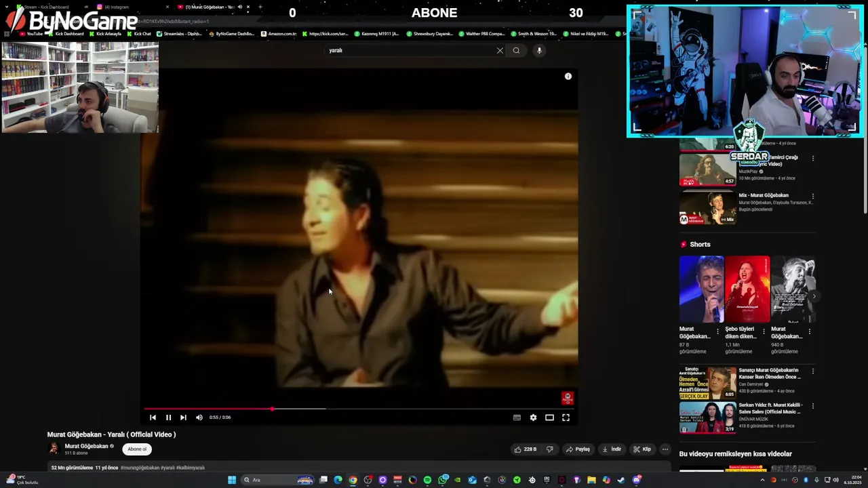Screen dimensions: 868x488
Task: Skip to next video
Action: [x=183, y=418]
